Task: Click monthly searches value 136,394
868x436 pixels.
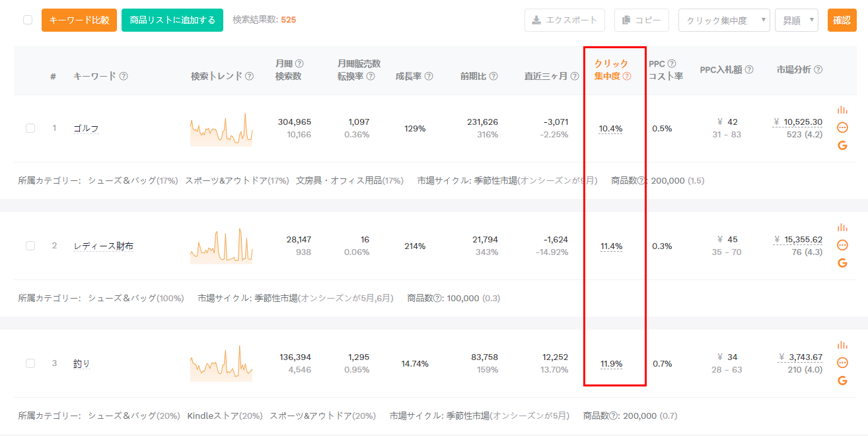Action: [295, 357]
